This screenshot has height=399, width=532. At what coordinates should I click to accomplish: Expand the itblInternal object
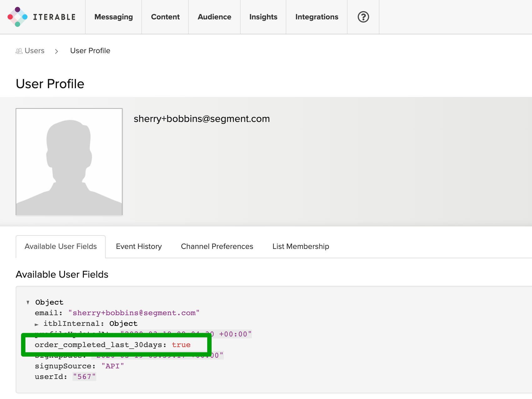37,324
